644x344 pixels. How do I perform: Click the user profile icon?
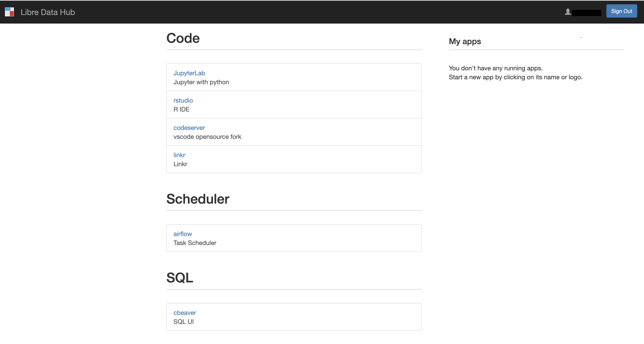568,12
